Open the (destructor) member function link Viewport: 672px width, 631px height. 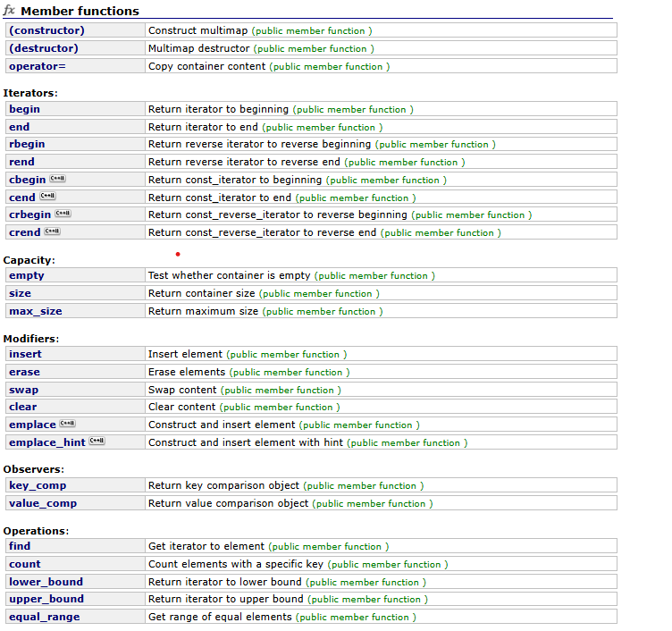[x=44, y=48]
